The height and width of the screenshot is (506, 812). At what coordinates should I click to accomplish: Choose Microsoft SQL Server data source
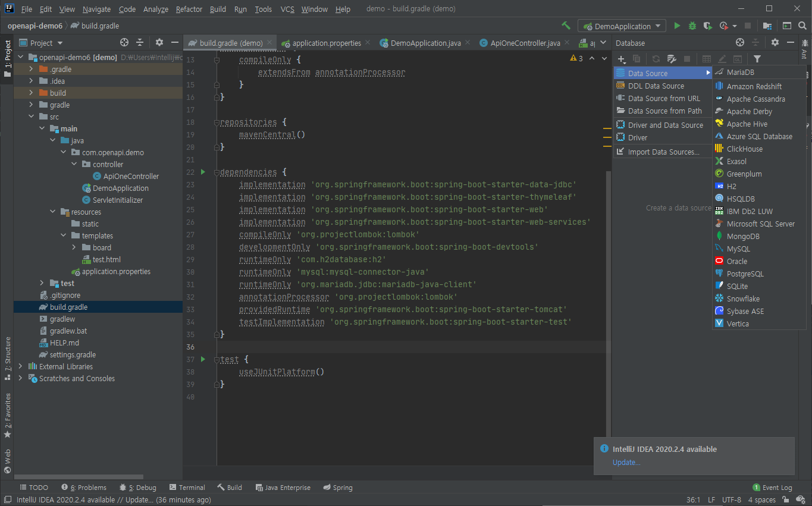[759, 224]
